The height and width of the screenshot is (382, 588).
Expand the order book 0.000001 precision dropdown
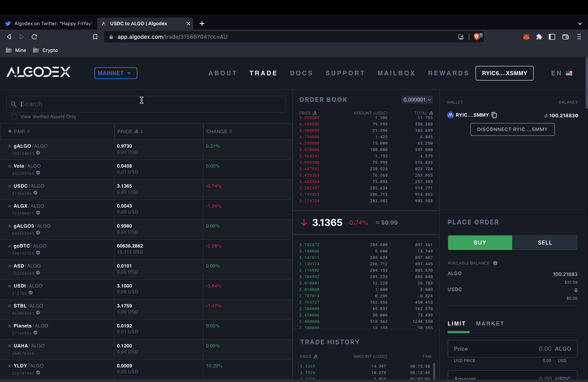[x=417, y=100]
